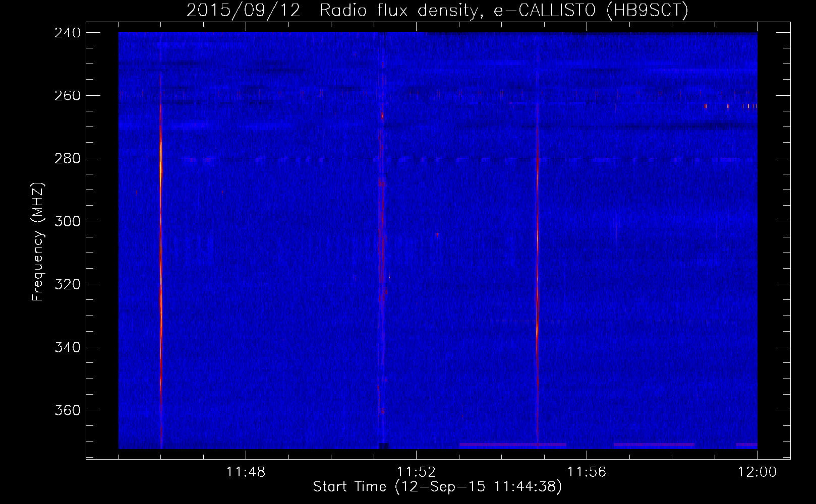Click the vertical burst streak near 11:51
Screen dimensions: 816x504
[x=382, y=242]
